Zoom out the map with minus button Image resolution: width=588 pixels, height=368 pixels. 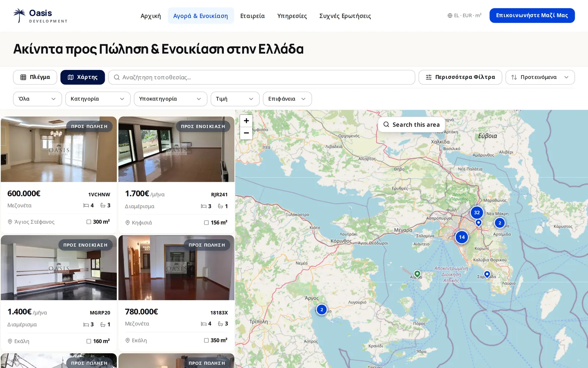(x=246, y=133)
